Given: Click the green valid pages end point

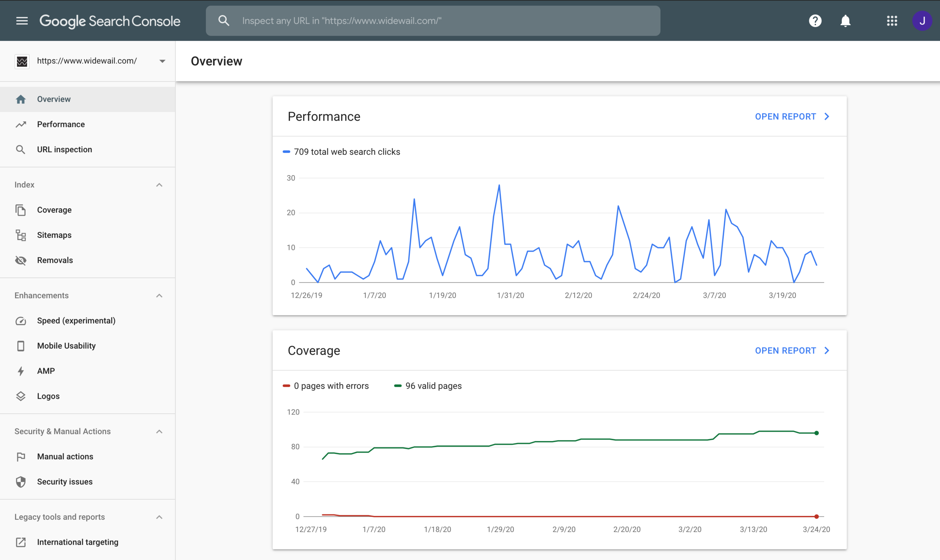Looking at the screenshot, I should pyautogui.click(x=817, y=433).
